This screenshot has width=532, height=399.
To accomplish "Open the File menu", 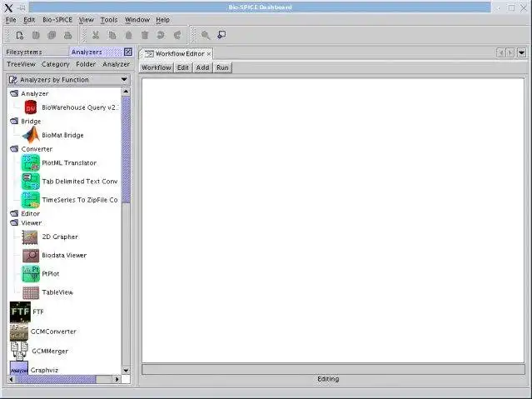I will (11, 20).
